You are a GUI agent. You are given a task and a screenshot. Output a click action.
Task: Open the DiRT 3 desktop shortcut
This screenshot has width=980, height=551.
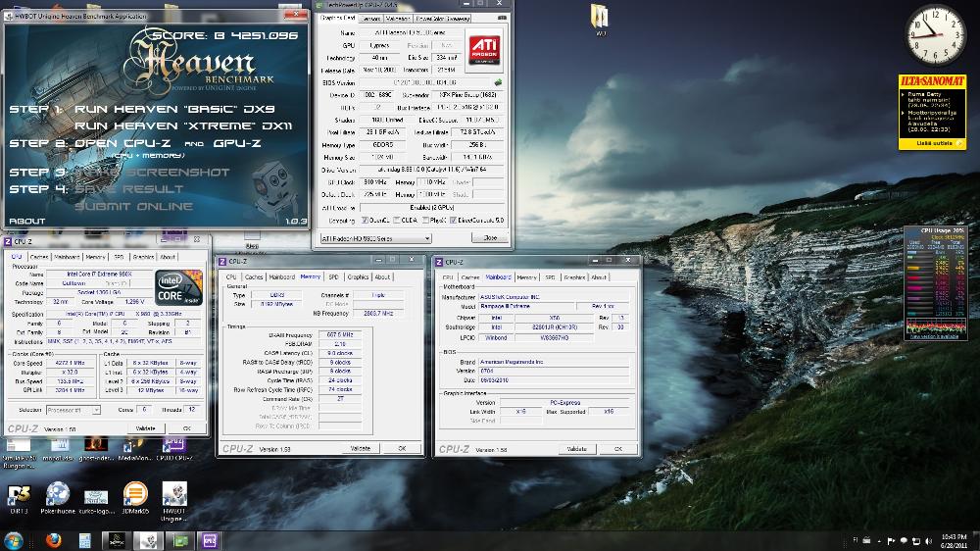click(19, 498)
